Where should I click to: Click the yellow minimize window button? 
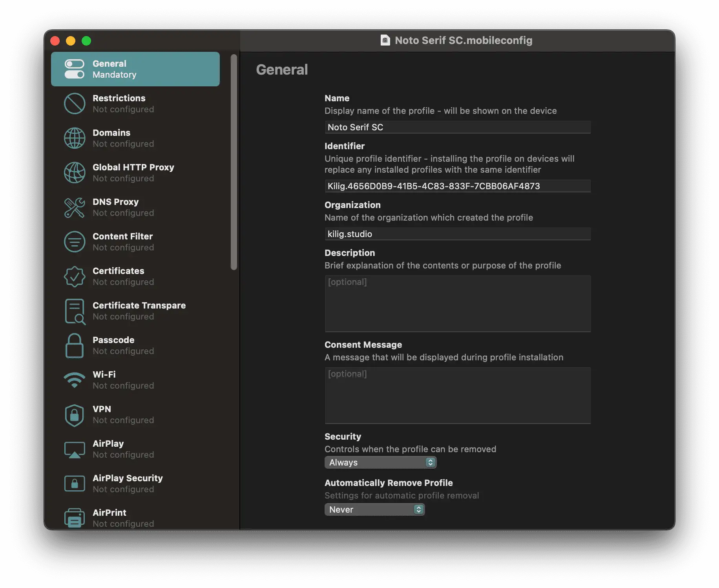tap(71, 41)
